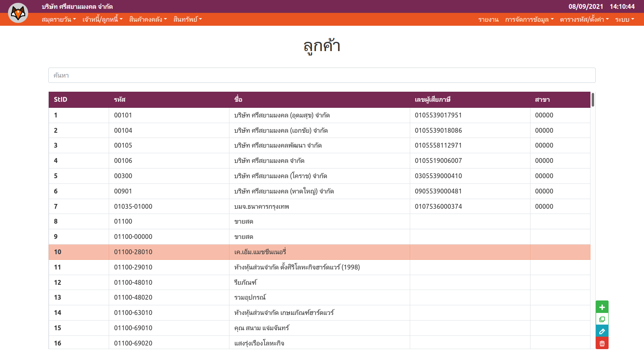Click the red delete (trash) button
644x362 pixels.
click(602, 343)
